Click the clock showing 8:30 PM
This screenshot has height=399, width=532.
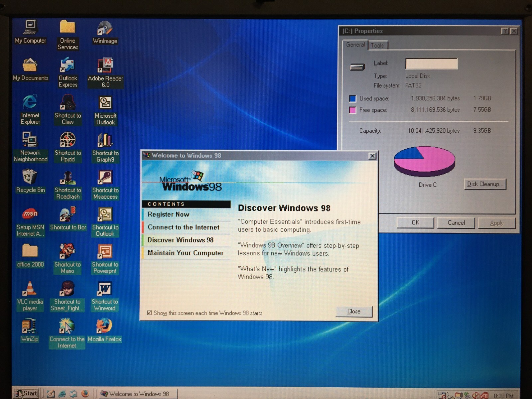(503, 396)
